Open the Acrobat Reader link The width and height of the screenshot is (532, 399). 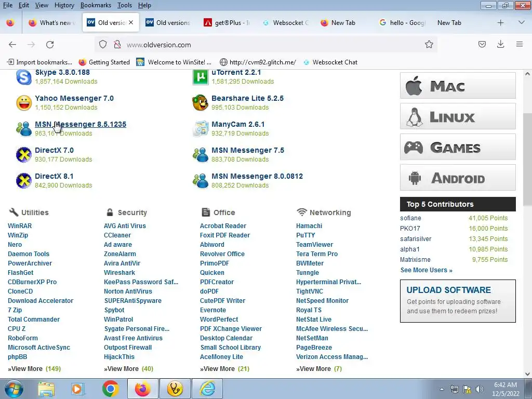point(223,226)
